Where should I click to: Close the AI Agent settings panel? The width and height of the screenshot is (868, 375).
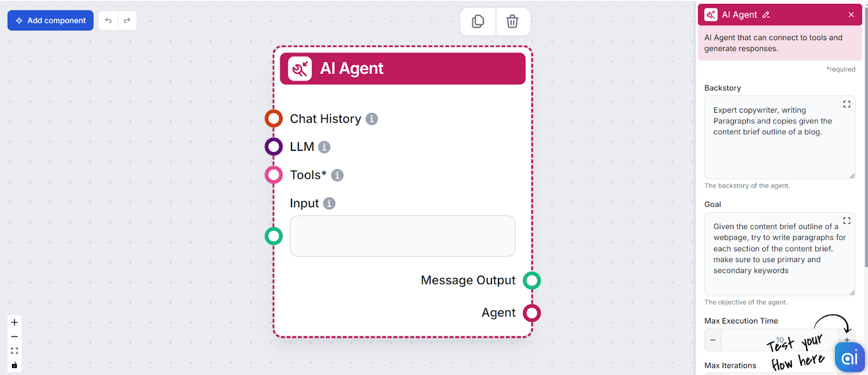click(851, 15)
